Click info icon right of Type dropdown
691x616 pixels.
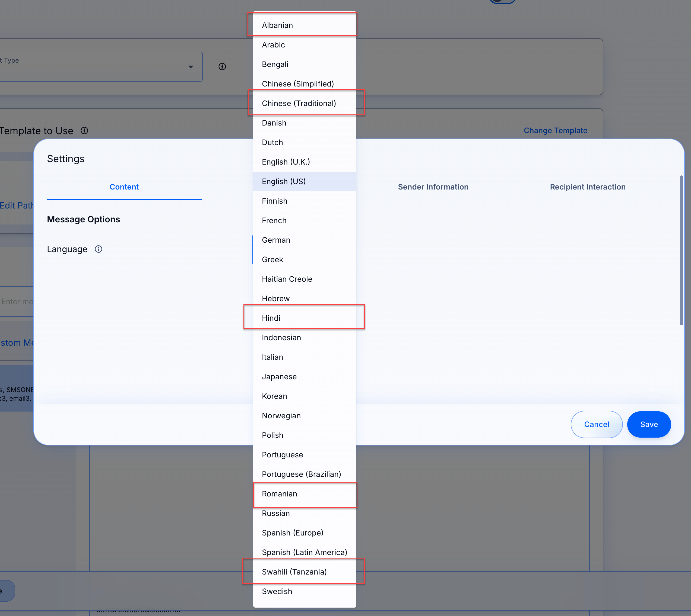(222, 67)
